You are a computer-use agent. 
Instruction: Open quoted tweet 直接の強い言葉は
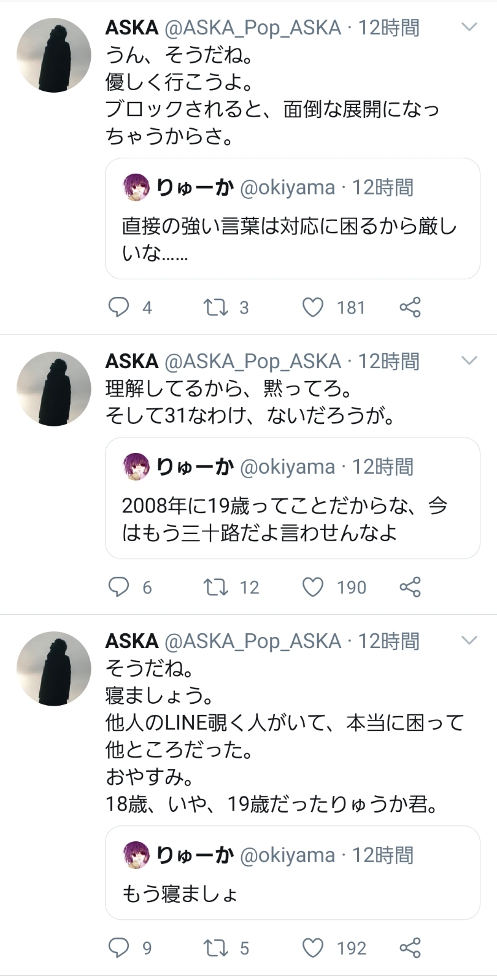pos(292,218)
